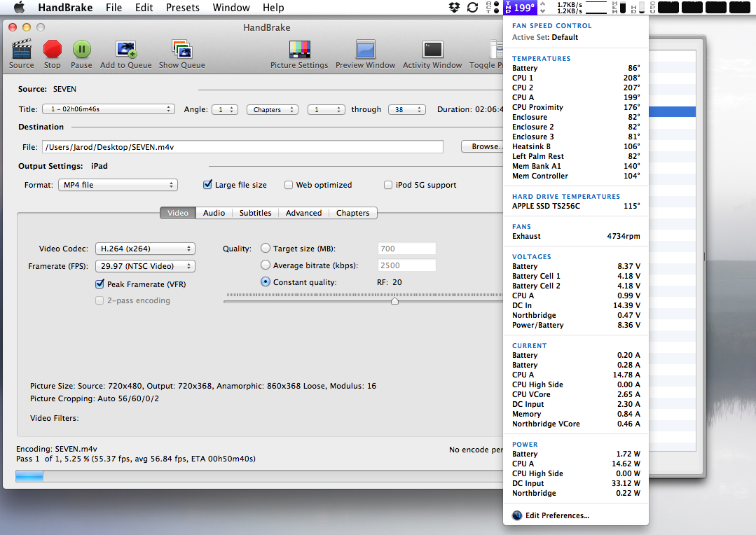756x535 pixels.
Task: Click the Exhaust fan 4734rpm row
Action: pos(576,236)
